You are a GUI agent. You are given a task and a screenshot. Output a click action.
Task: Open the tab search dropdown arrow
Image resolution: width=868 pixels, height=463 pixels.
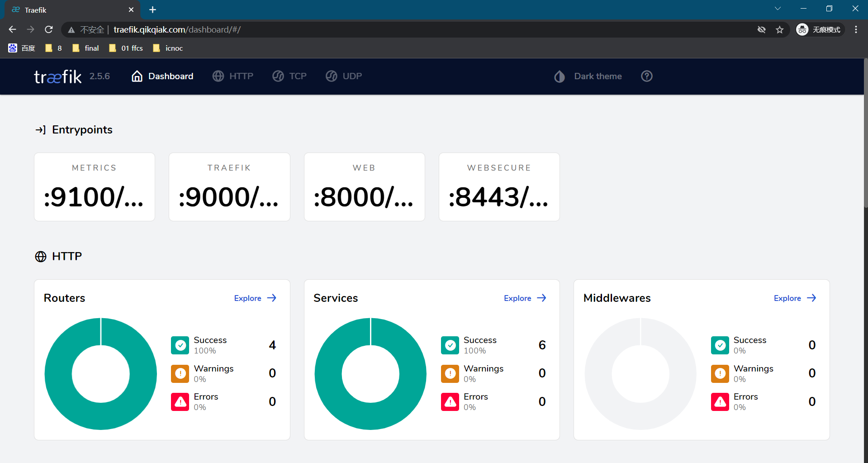pos(778,9)
